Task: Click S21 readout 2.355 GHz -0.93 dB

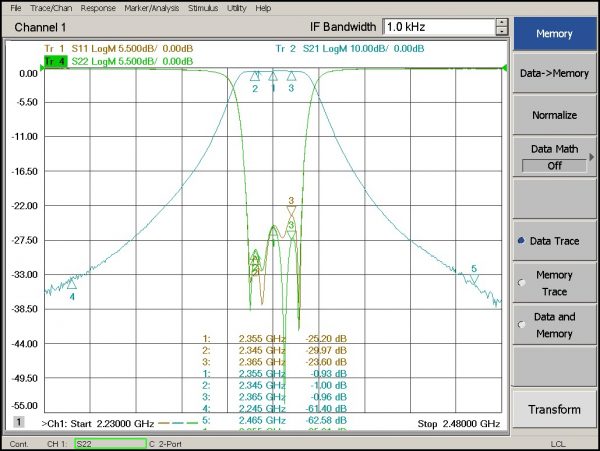Action: coord(274,374)
